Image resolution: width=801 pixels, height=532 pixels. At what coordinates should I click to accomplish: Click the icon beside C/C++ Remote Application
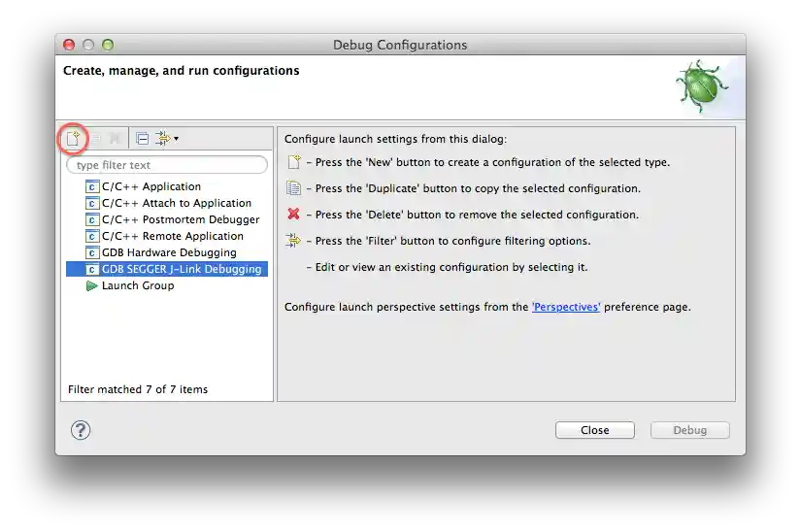click(x=91, y=236)
